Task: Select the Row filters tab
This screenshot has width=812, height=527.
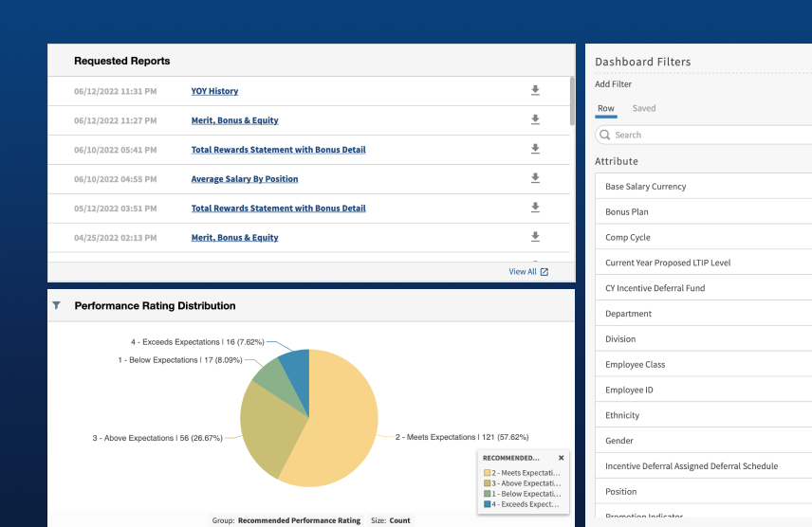Action: pos(605,108)
